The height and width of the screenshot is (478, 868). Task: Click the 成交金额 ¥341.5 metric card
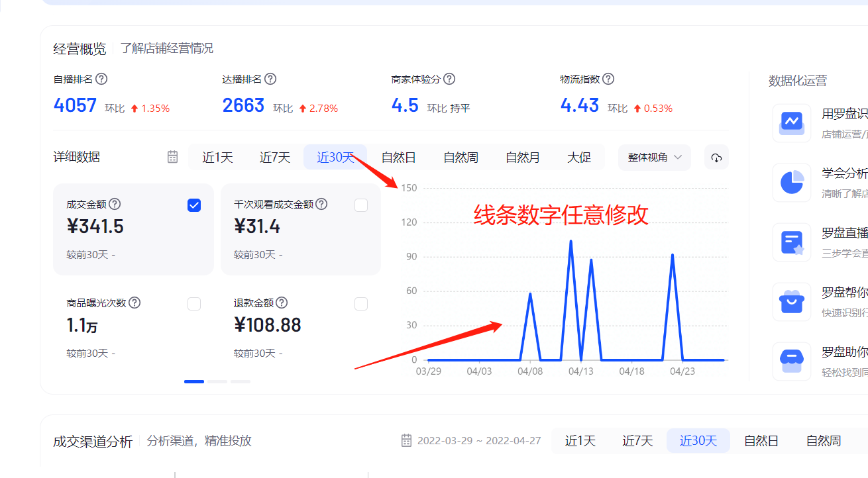pos(133,229)
